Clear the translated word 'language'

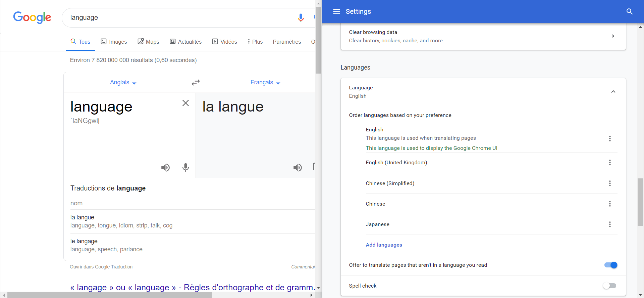tap(185, 103)
